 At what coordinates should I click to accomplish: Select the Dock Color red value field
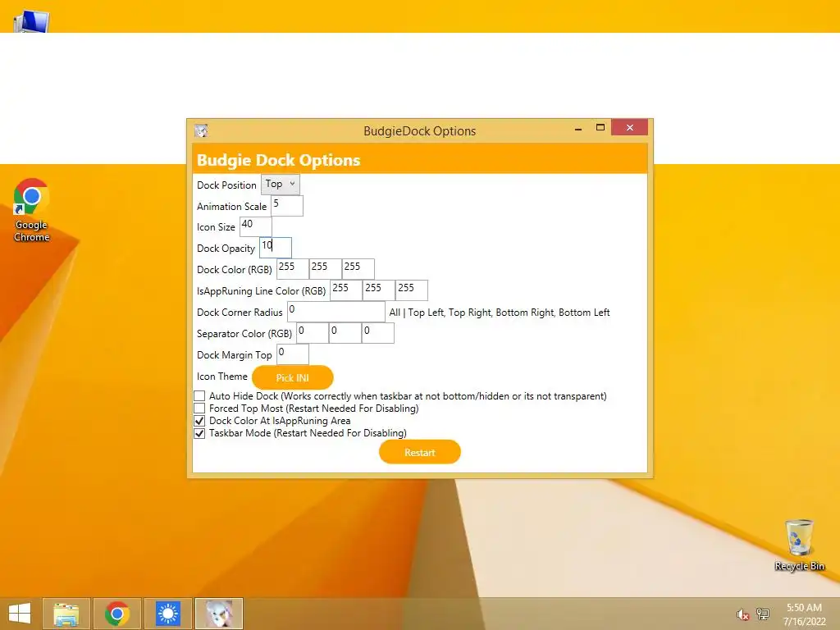pos(293,269)
